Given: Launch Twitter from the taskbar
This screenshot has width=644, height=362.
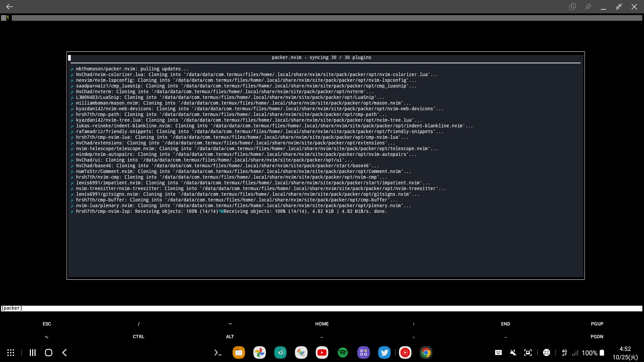Looking at the screenshot, I should pyautogui.click(x=384, y=353).
